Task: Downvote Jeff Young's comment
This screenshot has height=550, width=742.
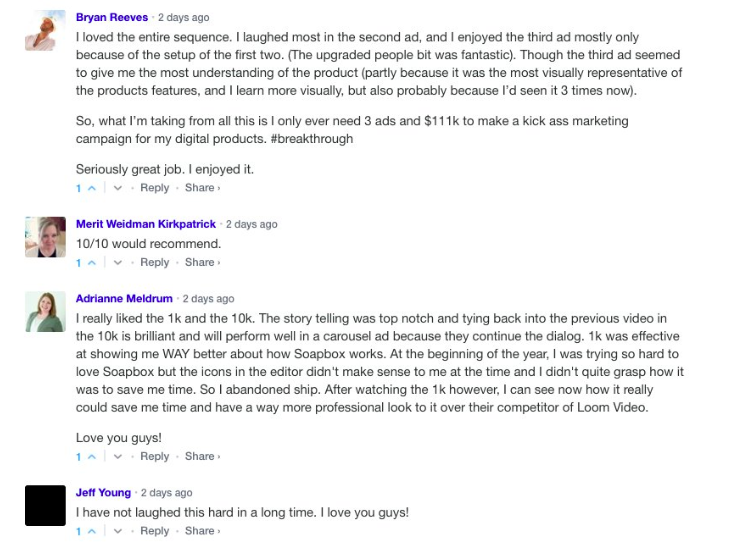Action: click(x=118, y=531)
